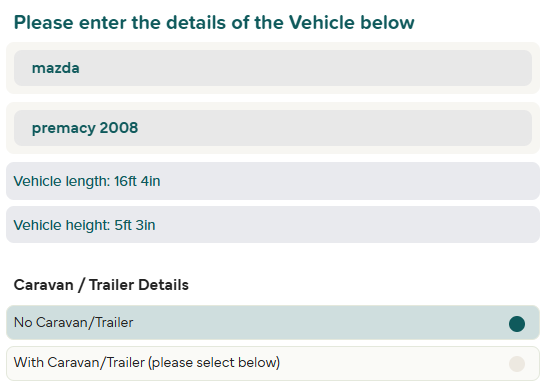Click the word mazda in make field
The width and height of the screenshot is (545, 381).
point(56,68)
